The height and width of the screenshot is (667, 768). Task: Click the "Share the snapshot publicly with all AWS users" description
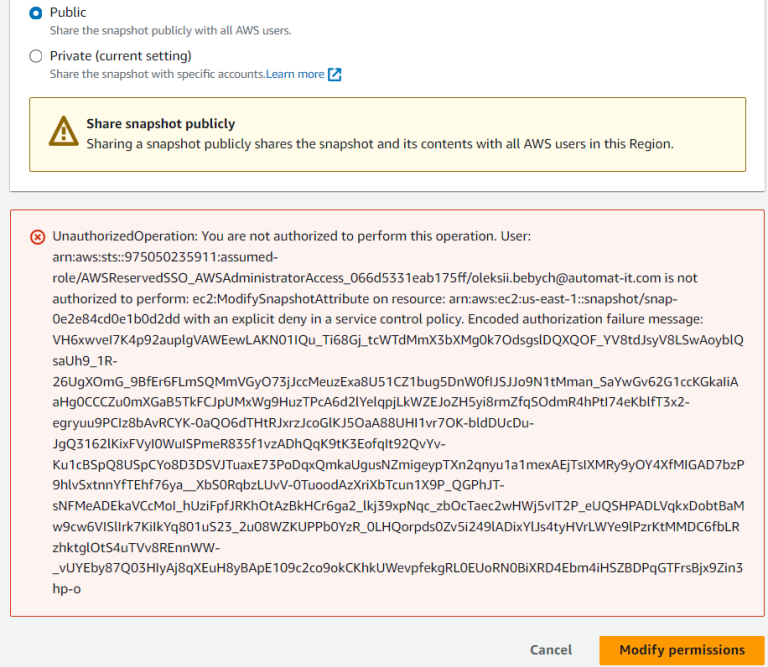coord(170,31)
